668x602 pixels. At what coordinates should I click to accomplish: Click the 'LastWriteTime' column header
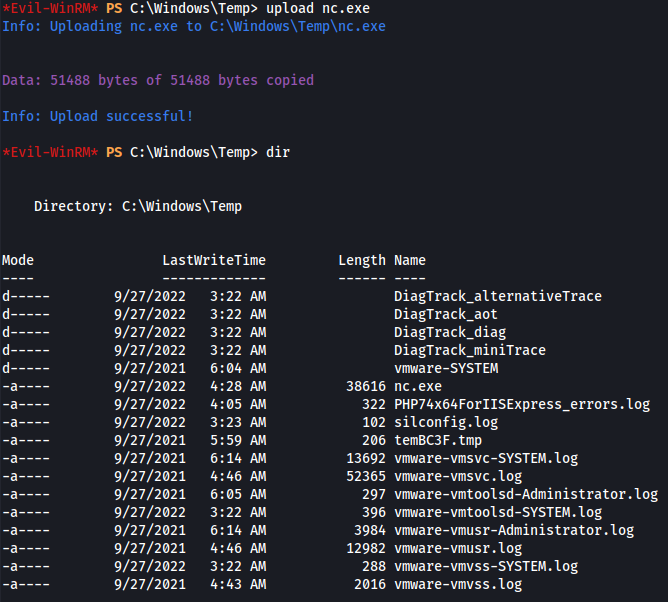click(x=214, y=260)
